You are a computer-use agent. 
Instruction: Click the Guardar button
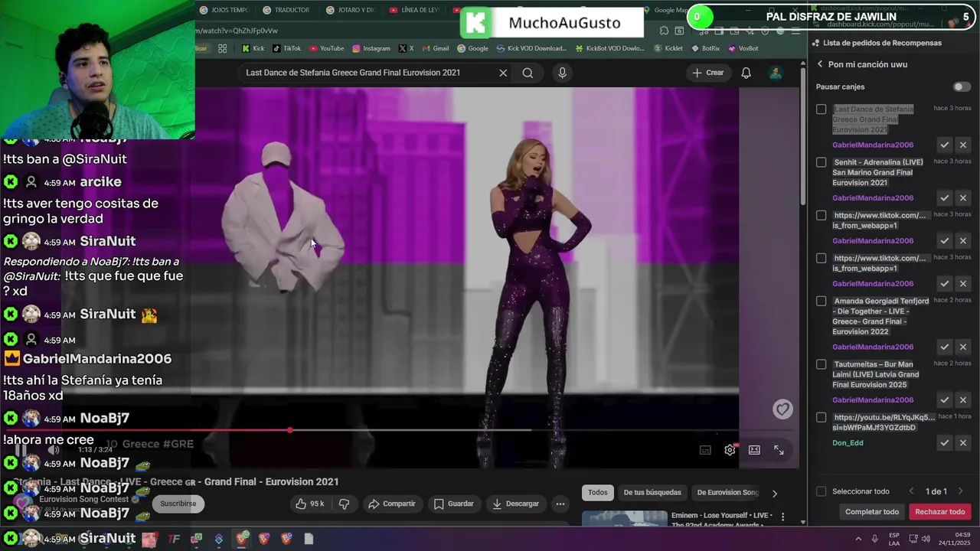pos(453,504)
